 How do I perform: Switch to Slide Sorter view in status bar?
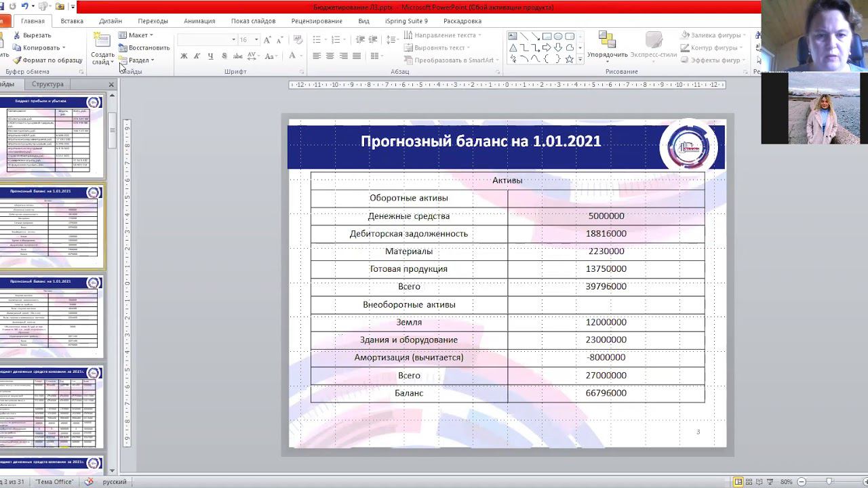[x=749, y=482]
